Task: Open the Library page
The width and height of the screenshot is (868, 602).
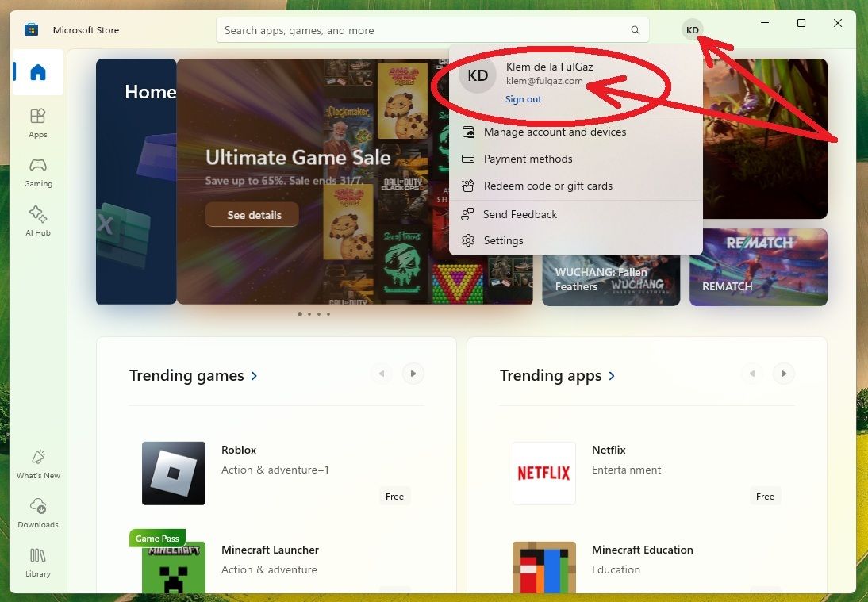Action: click(37, 562)
